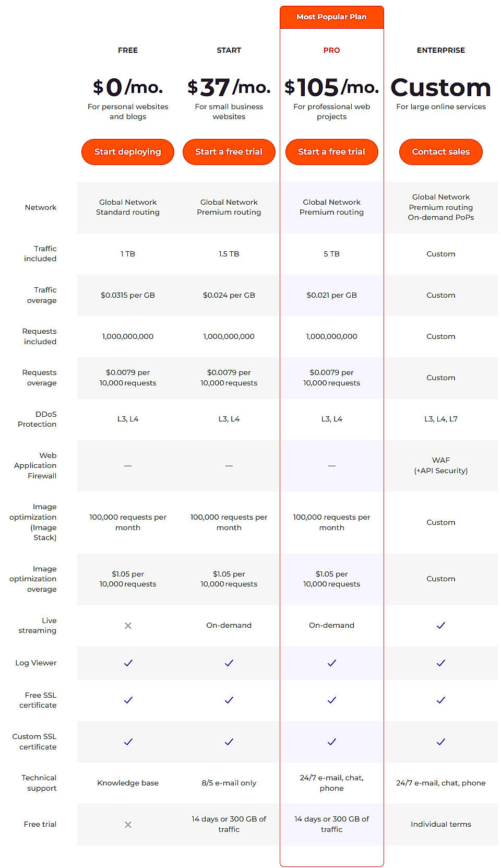Viewport: 501px width, 868px height.
Task: Click the Live streaming checkmark under Enterprise
Action: point(441,625)
